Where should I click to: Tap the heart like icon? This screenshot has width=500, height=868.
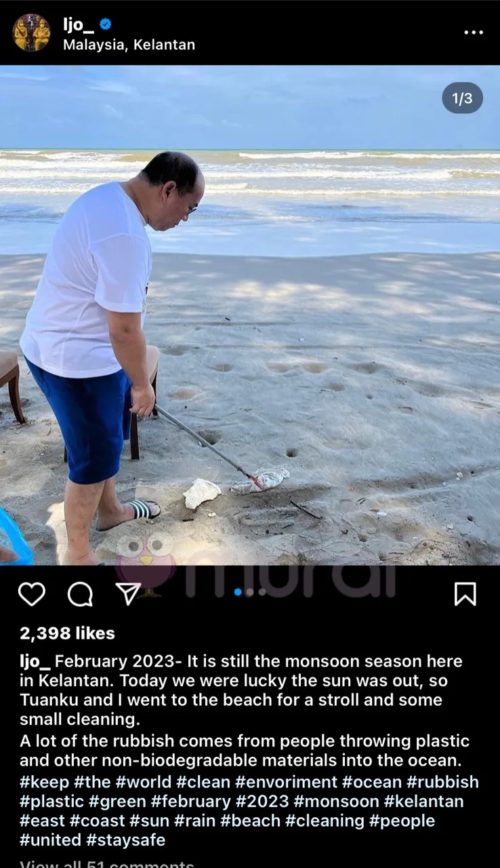pos(31,594)
